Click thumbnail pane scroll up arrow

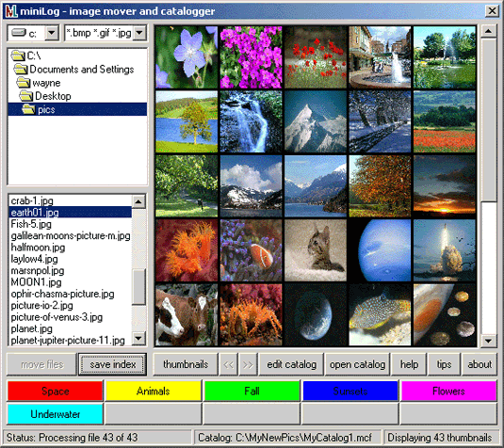tap(488, 31)
